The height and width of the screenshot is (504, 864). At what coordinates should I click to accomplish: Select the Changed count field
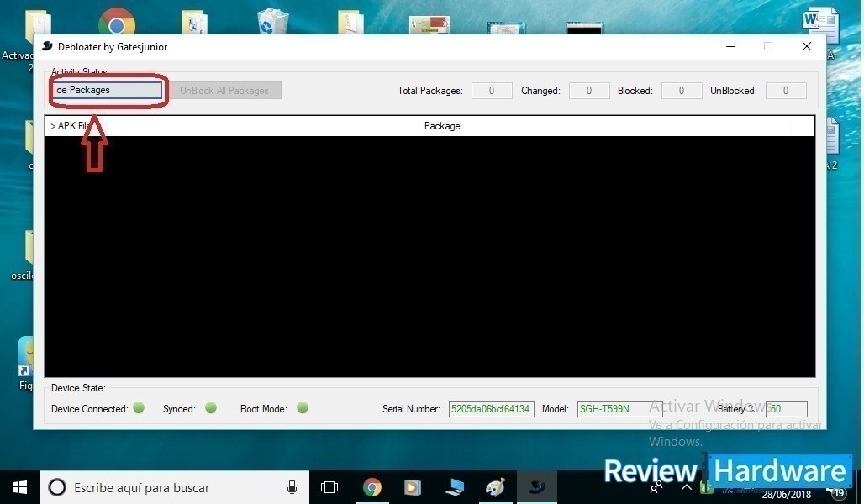[589, 91]
